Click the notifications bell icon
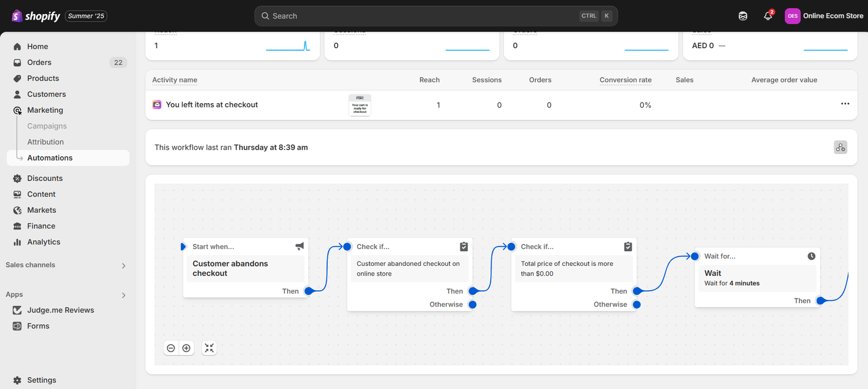868x389 pixels. point(768,16)
